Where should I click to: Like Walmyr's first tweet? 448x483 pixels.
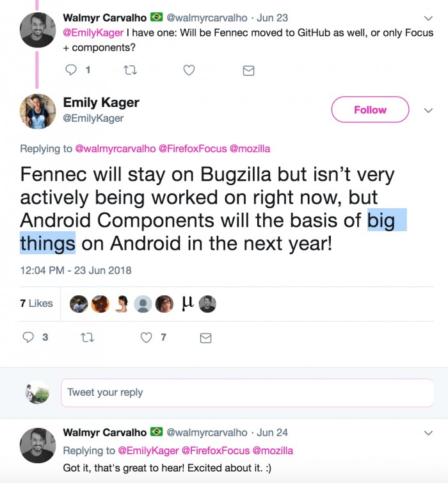pos(189,70)
